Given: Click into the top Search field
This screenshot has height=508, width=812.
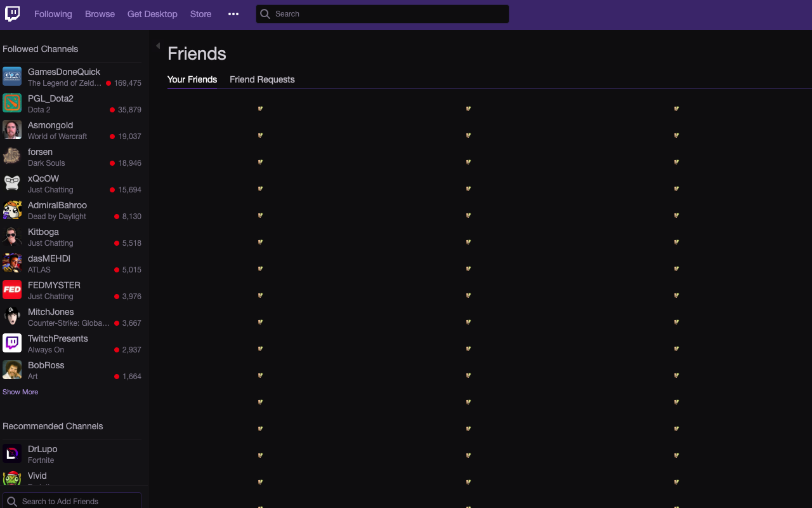Looking at the screenshot, I should click(381, 13).
